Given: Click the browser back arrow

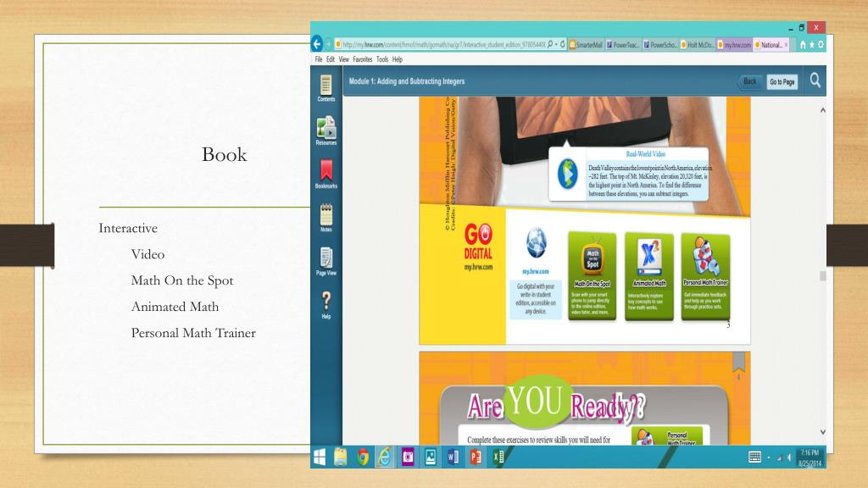Looking at the screenshot, I should click(x=317, y=44).
